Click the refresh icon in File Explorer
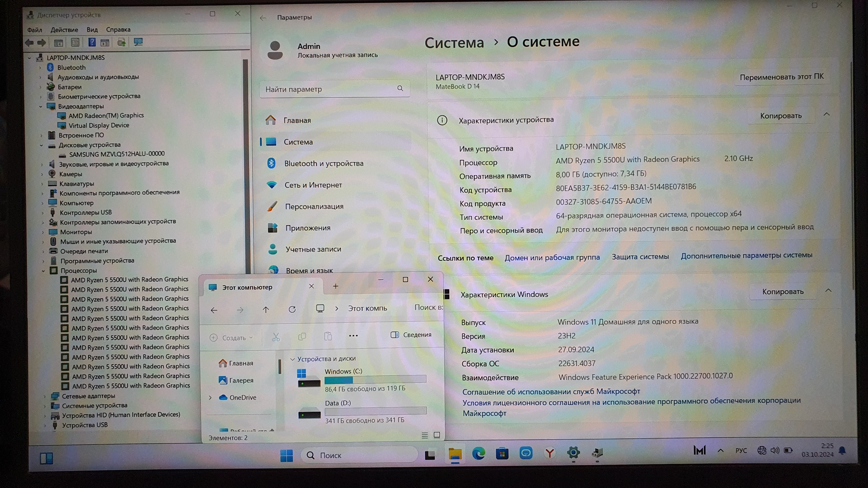 click(292, 309)
